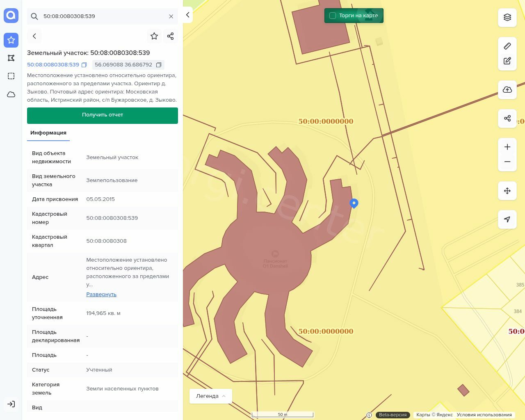
Task: Locate my position with arrow icon
Action: click(507, 219)
